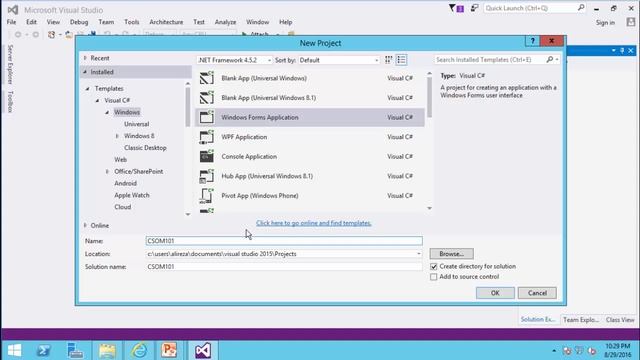Open PowerShell from the taskbar
The image size is (640, 360).
pos(43,350)
